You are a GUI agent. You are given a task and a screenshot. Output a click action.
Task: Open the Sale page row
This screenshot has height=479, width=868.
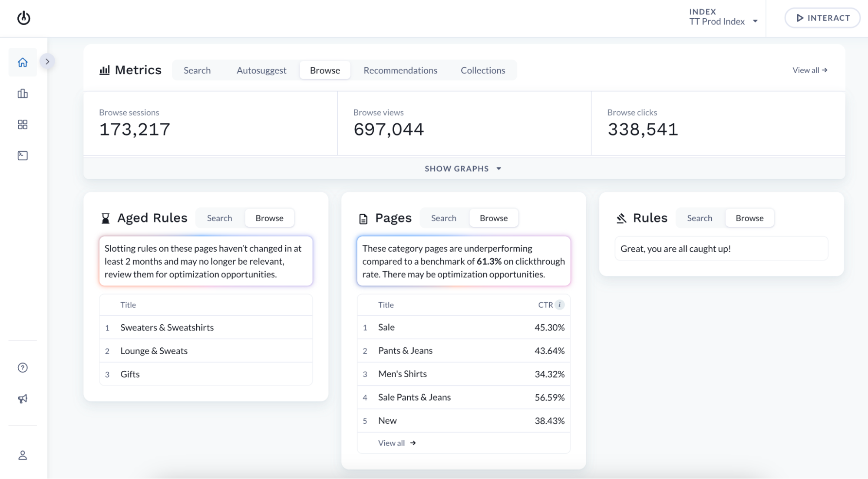click(463, 327)
